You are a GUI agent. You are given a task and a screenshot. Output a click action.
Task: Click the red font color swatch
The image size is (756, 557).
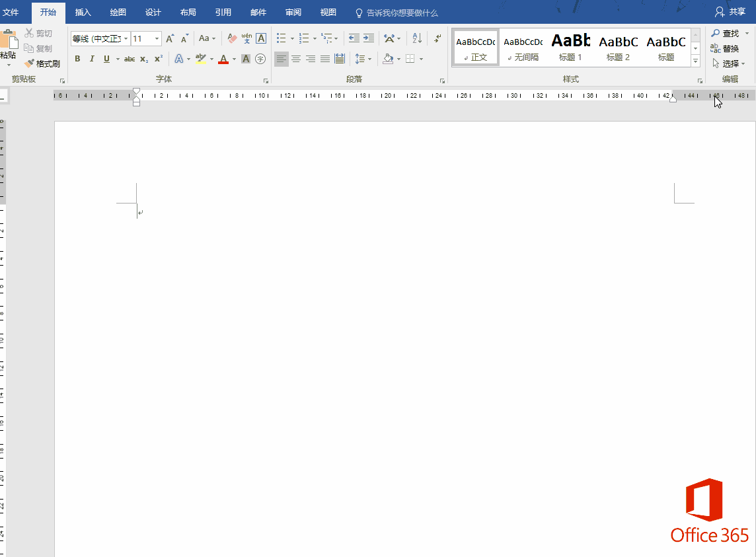pos(223,59)
